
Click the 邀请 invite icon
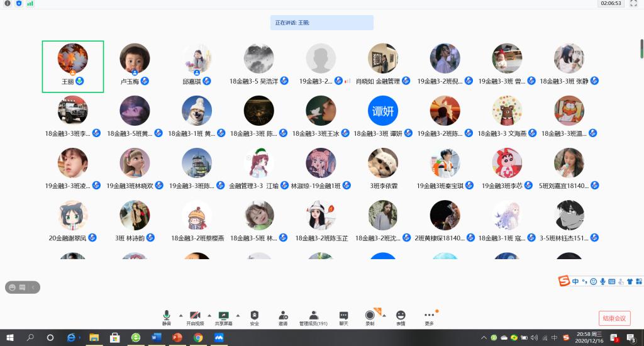coord(283,317)
